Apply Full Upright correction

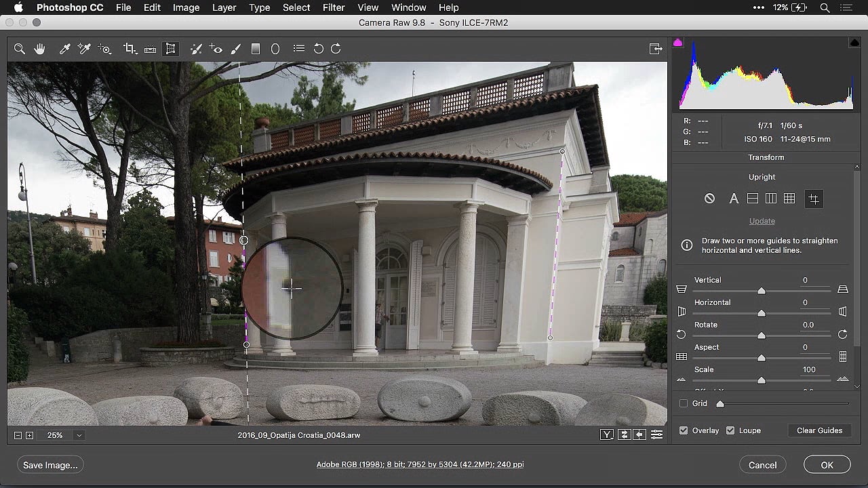789,199
